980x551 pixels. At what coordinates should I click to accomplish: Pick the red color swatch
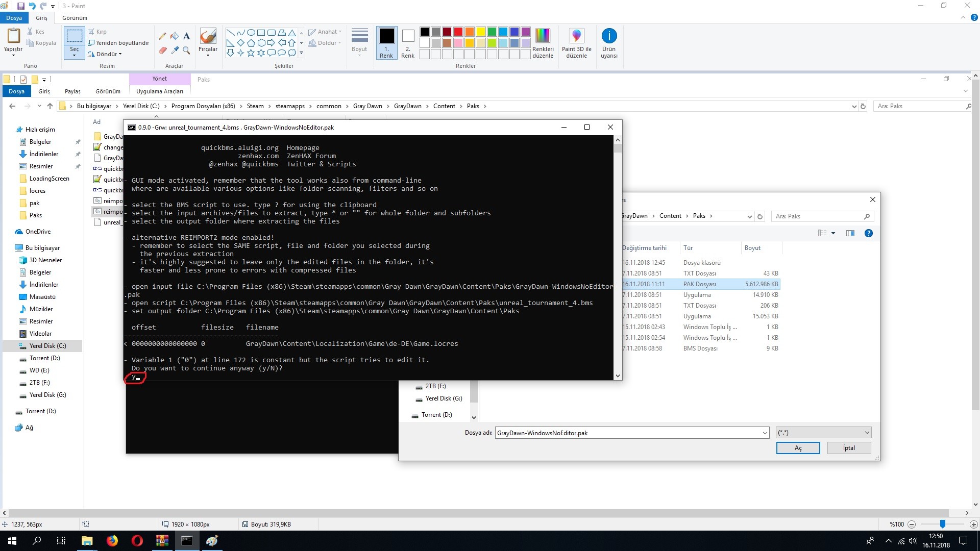pos(458,32)
